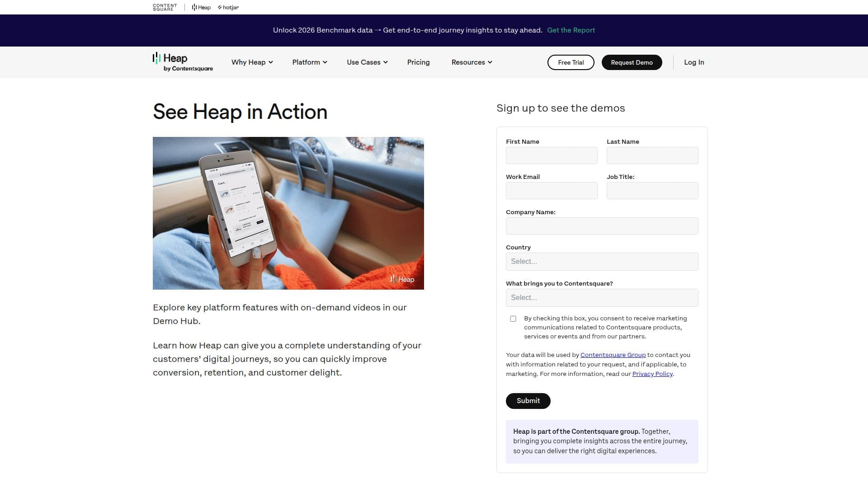
Task: Click the phone-in-car demo image
Action: (x=288, y=213)
